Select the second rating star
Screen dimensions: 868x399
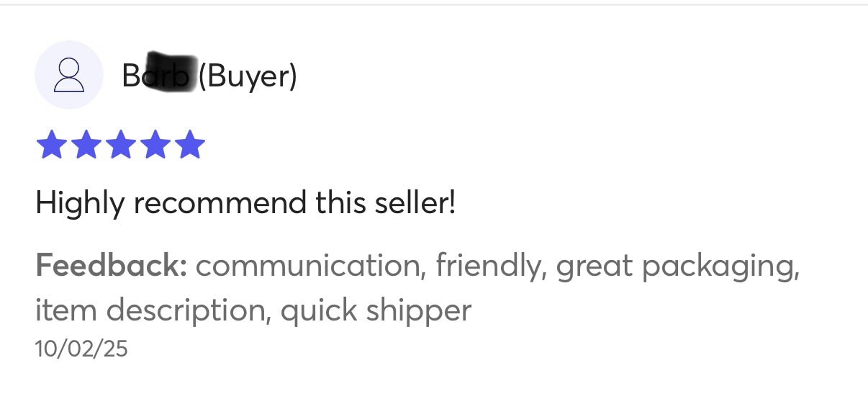click(86, 145)
